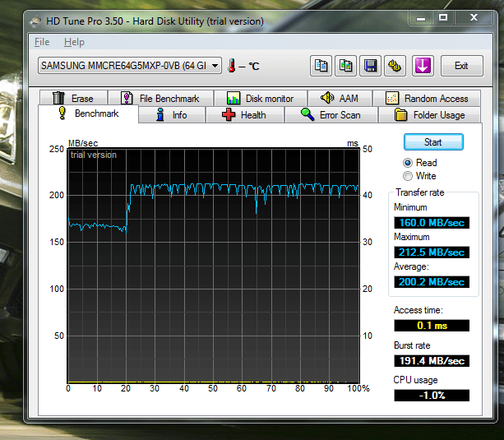Image resolution: width=504 pixels, height=440 pixels.
Task: Click the -1.0% CPU usage value
Action: pyautogui.click(x=432, y=396)
